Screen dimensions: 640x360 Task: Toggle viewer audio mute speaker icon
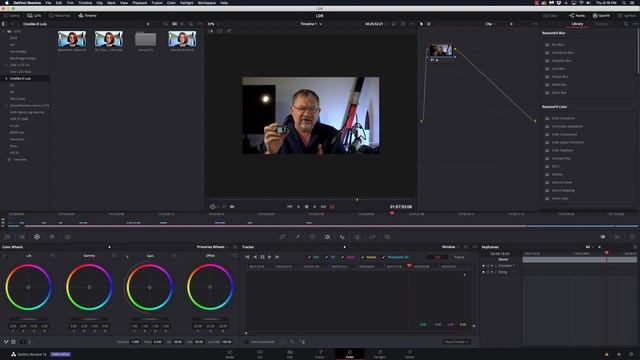pos(232,207)
